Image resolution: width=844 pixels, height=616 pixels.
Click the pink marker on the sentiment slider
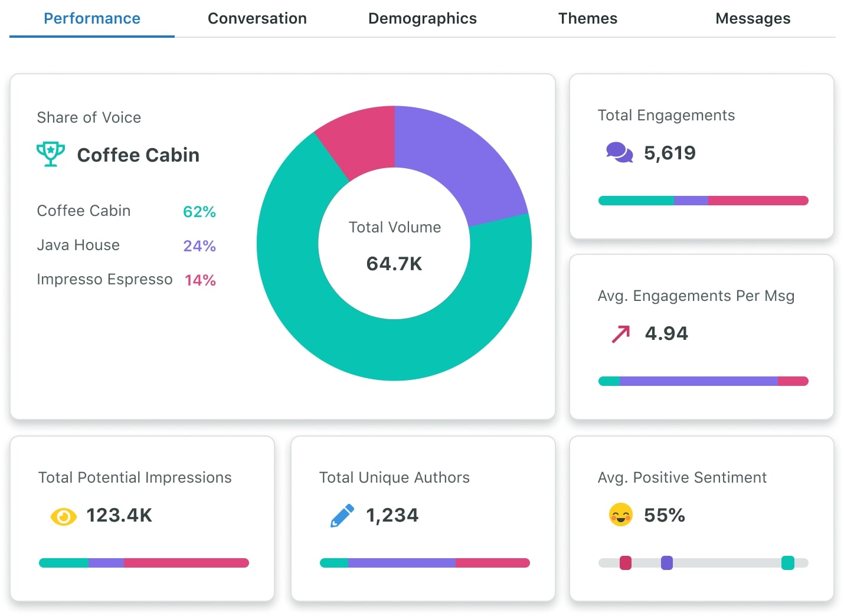pos(626,563)
